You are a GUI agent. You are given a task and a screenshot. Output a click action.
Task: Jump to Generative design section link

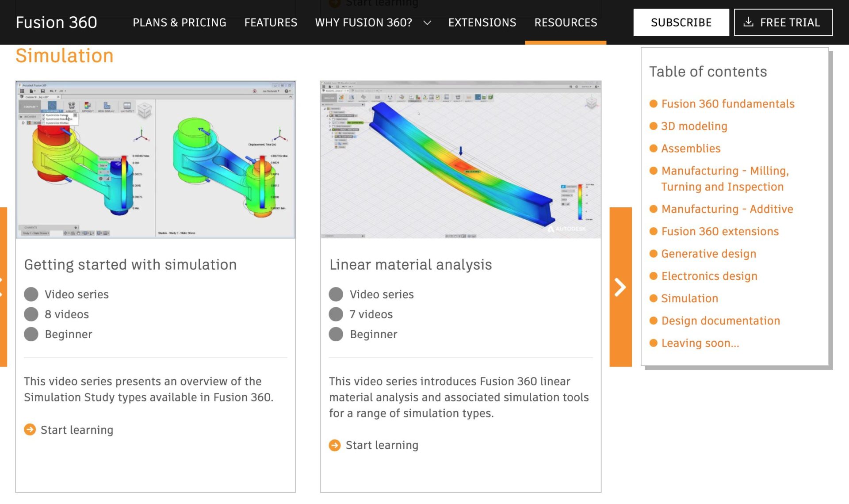(x=708, y=254)
